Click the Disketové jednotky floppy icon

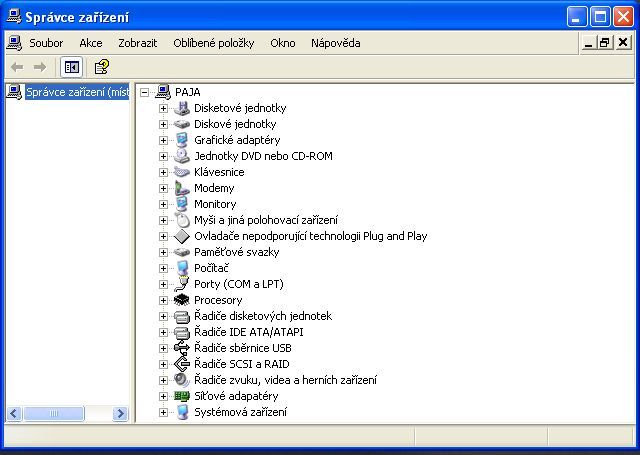coord(182,108)
